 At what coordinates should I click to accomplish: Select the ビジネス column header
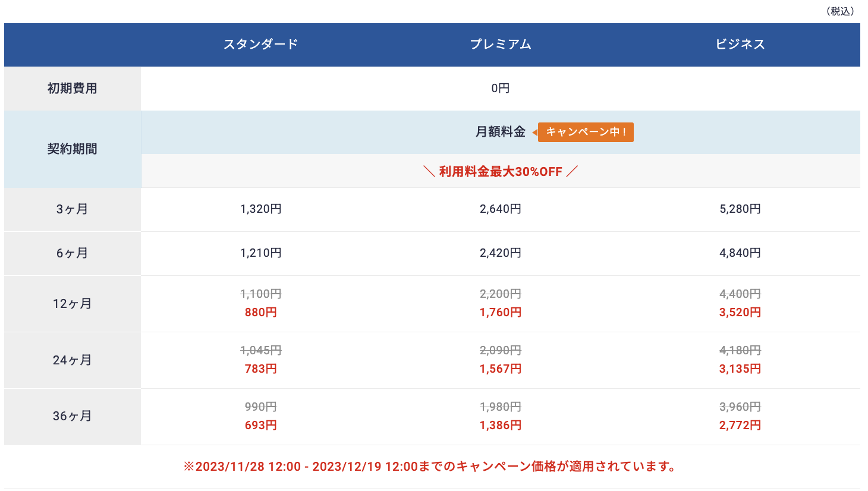click(740, 45)
